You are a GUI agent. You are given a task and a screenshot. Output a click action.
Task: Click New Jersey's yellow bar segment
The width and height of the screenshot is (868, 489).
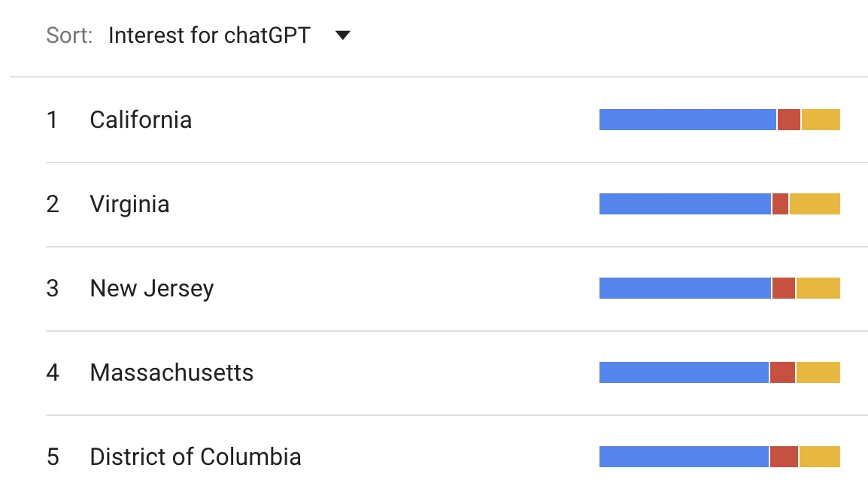pyautogui.click(x=818, y=288)
